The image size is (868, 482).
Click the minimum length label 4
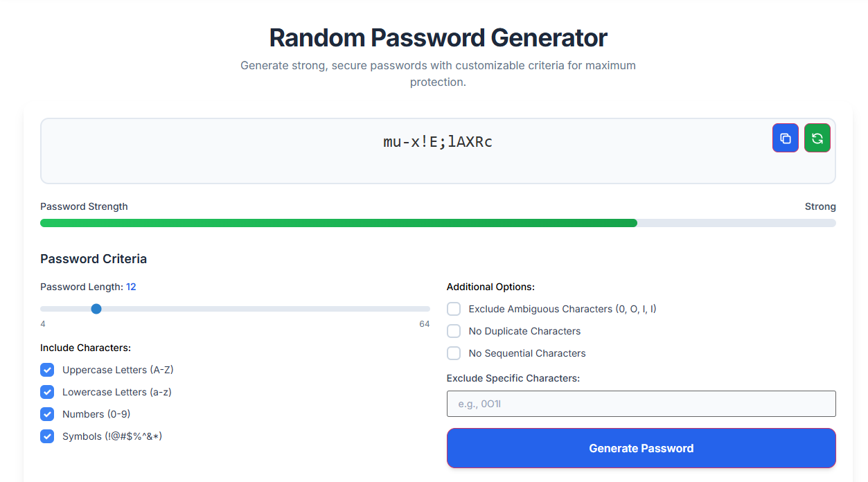[x=42, y=323]
